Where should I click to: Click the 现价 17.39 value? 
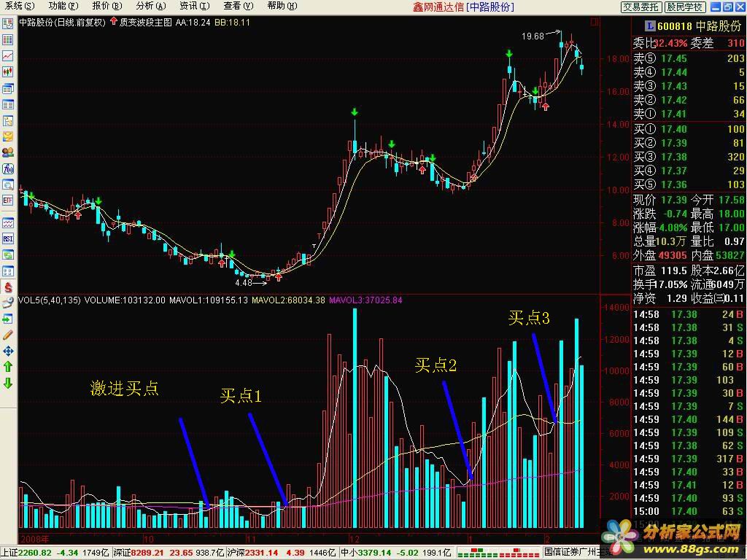pos(673,200)
